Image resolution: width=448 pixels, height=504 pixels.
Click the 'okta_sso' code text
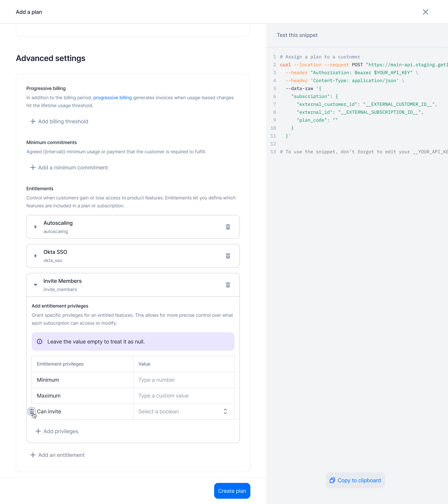53,260
